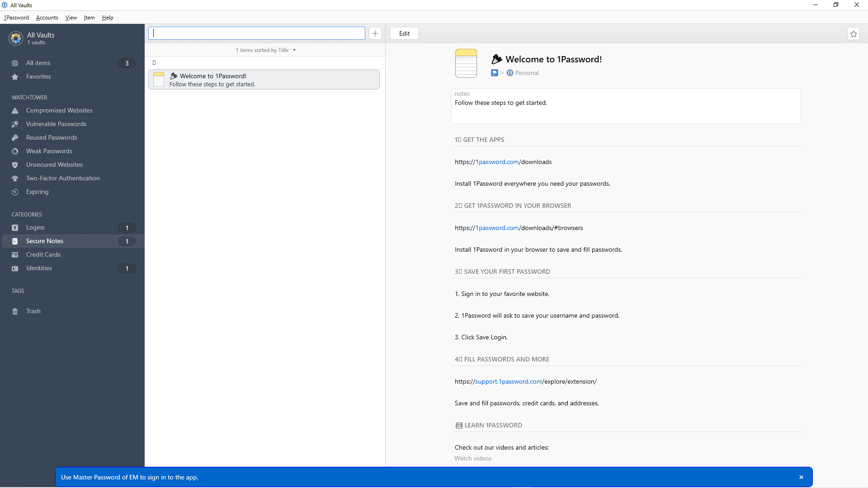Click the account icon before Personal vault
This screenshot has height=488, width=868.
[495, 73]
